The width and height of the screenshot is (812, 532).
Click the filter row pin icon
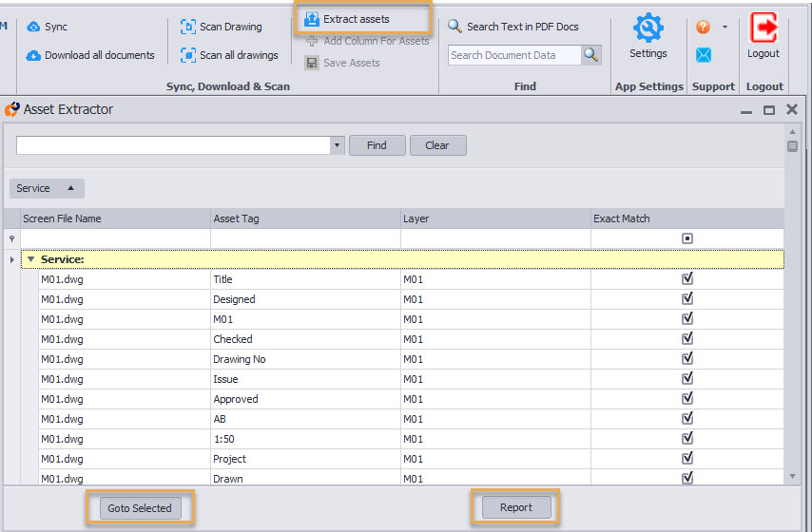(12, 238)
